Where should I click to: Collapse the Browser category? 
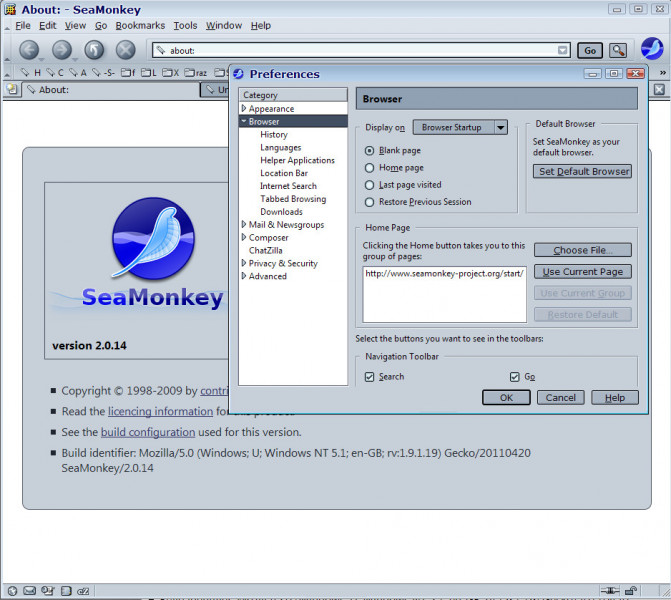click(x=243, y=121)
